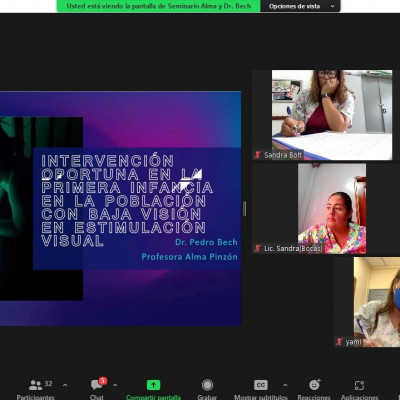Select Sandra Bolt's video thumbnail
400x400 pixels.
[332, 115]
